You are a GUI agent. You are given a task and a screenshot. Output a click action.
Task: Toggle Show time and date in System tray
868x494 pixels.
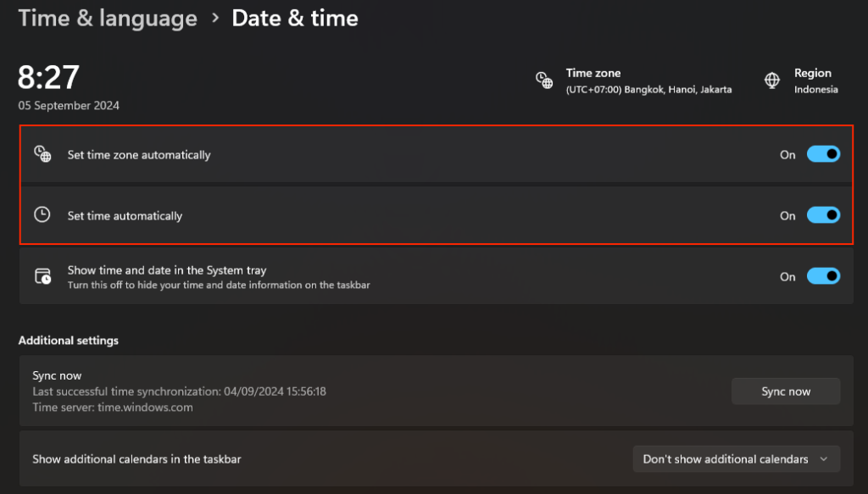822,276
